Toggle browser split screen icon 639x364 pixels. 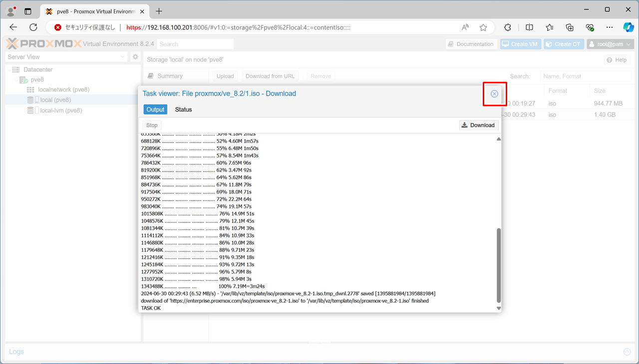(x=530, y=27)
